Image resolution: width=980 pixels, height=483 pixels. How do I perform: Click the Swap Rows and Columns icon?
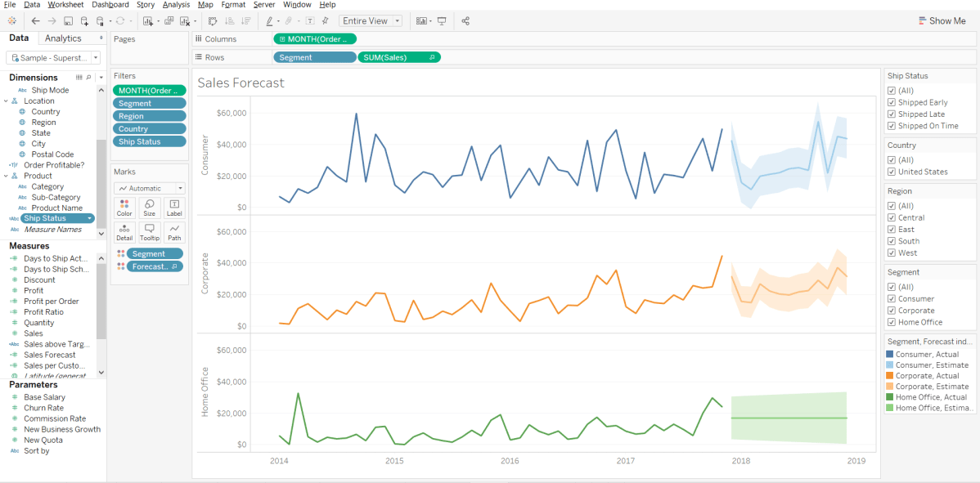pos(212,21)
